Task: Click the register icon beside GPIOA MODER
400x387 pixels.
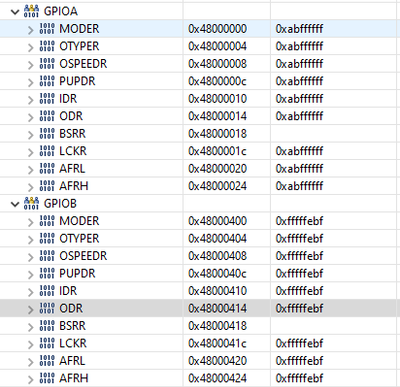Action: (x=47, y=29)
